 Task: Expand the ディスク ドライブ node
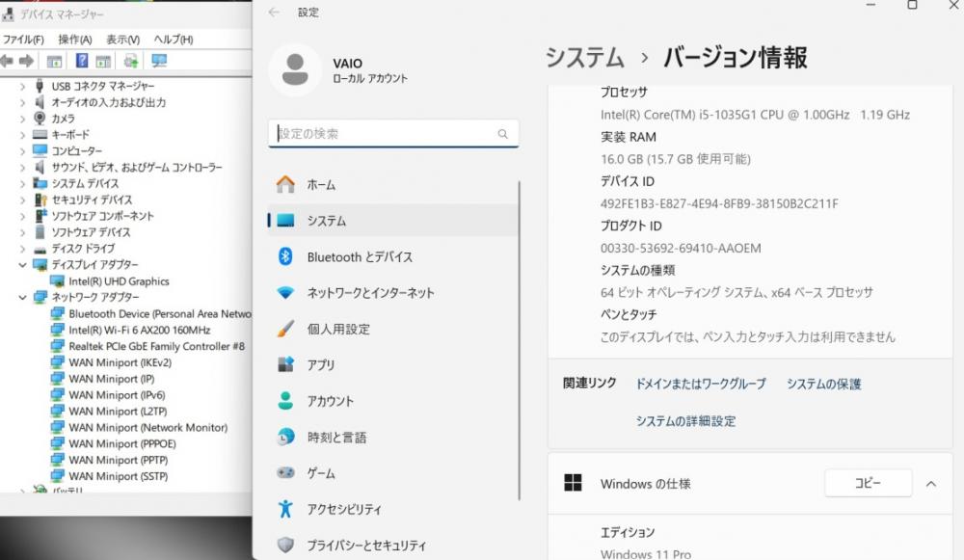23,249
